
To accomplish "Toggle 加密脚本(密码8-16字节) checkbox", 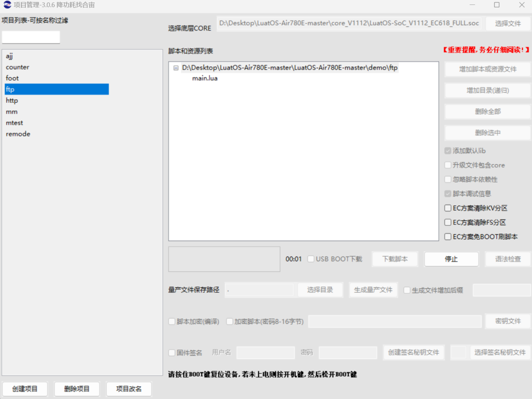I will [x=230, y=321].
